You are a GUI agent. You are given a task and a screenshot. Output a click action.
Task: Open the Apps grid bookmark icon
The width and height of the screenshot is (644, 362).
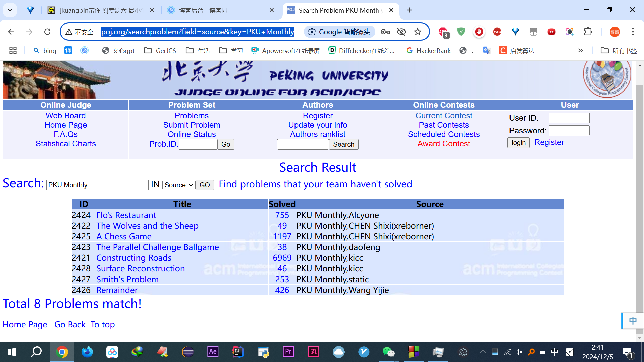(x=13, y=51)
